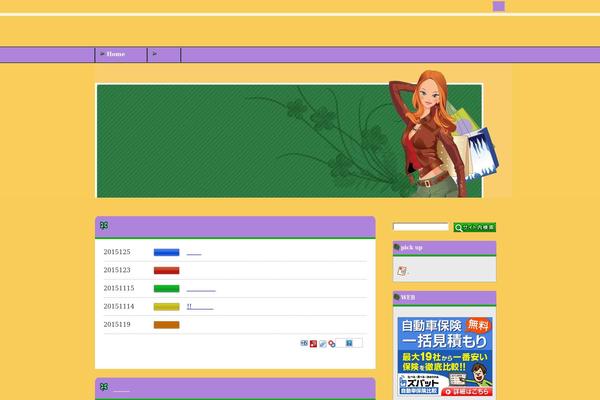600x400 pixels.
Task: Click the red category tag in row 2015123
Action: point(166,271)
